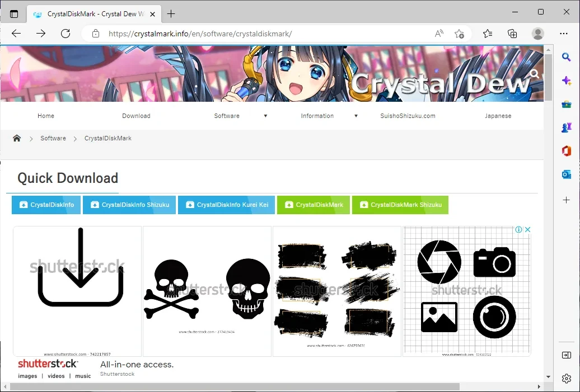Download CrystalDiskMark Shizuku button

pyautogui.click(x=400, y=205)
